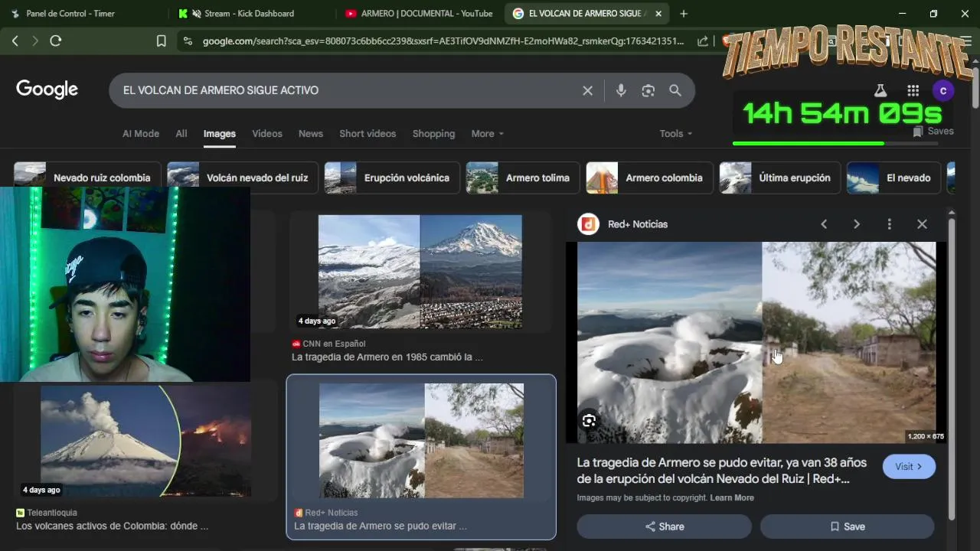The width and height of the screenshot is (980, 551).
Task: Open the AI Mode search tab
Action: click(x=141, y=133)
